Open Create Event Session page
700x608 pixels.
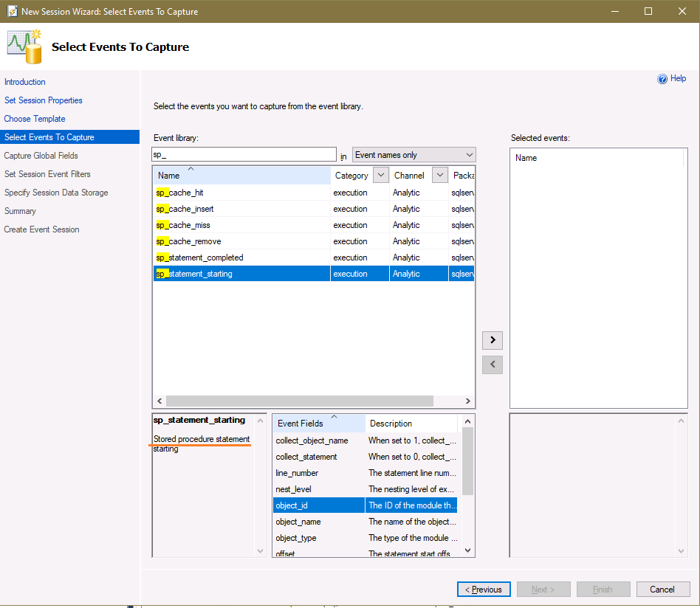pyautogui.click(x=41, y=229)
